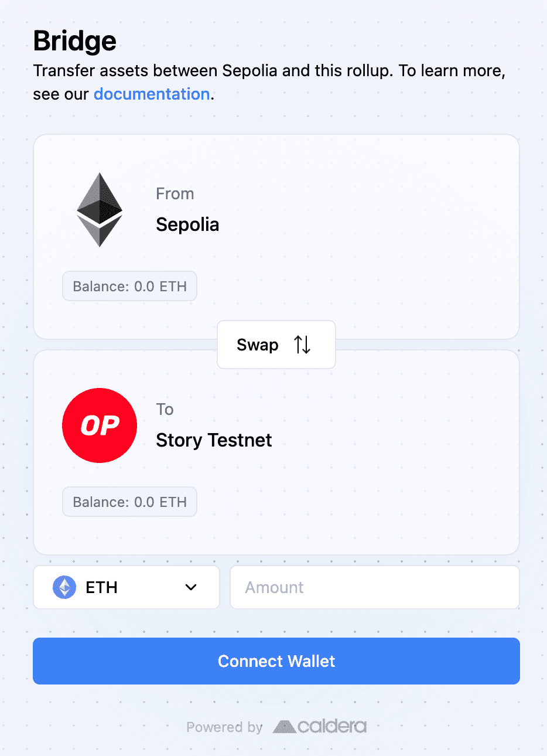Open the documentation link
547x756 pixels.
point(152,94)
